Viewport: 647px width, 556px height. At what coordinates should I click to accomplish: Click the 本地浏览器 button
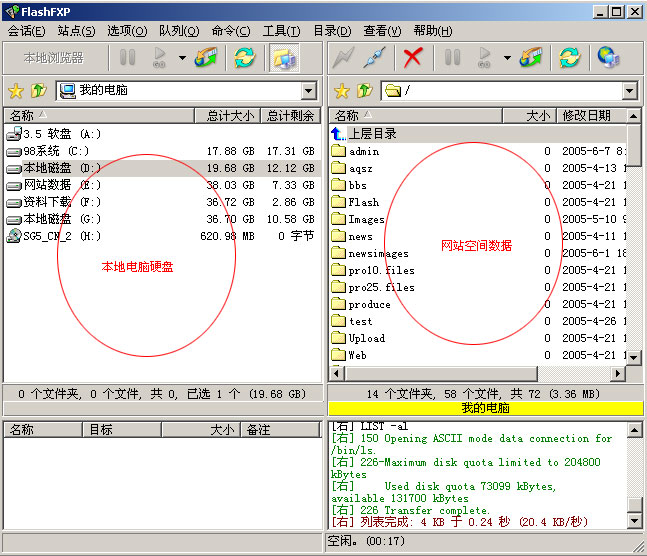[54, 58]
